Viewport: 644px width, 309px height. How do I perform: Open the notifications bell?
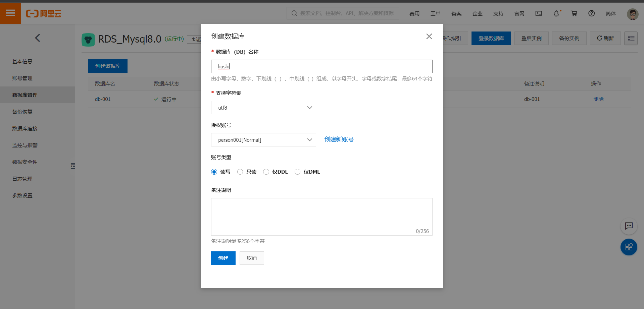556,13
